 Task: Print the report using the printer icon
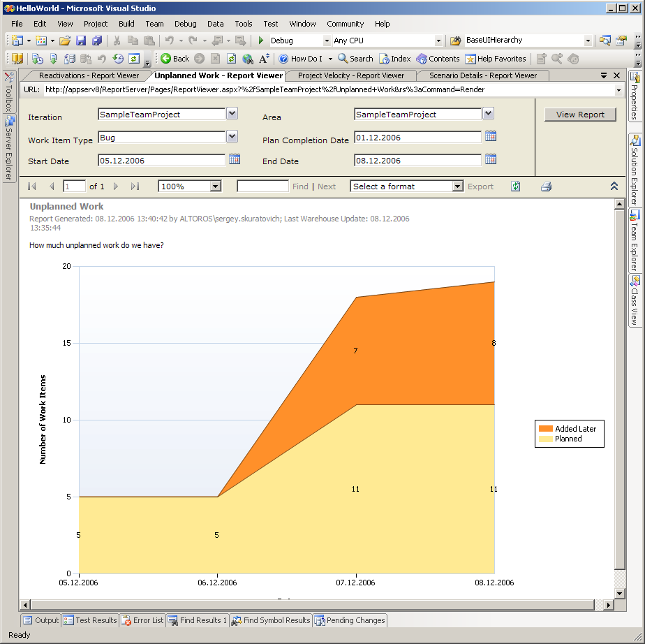[547, 186]
